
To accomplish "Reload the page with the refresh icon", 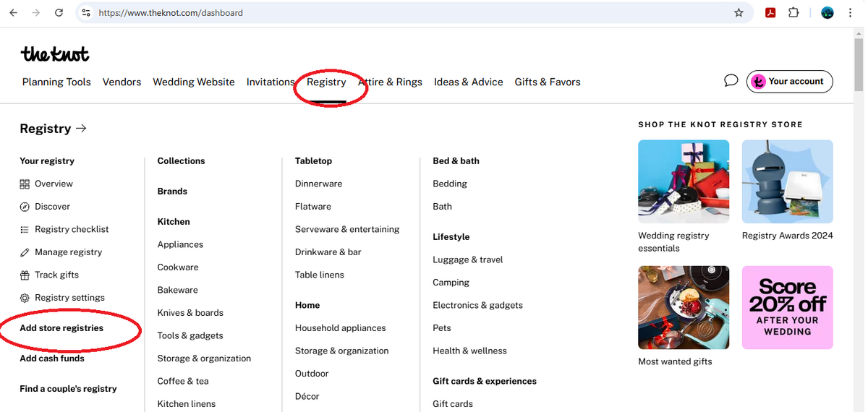I will point(59,13).
